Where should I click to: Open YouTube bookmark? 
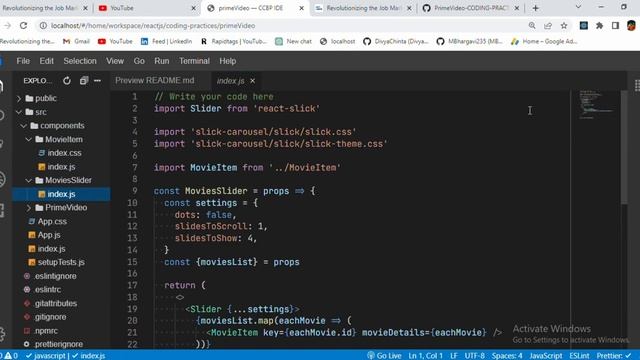(115, 41)
